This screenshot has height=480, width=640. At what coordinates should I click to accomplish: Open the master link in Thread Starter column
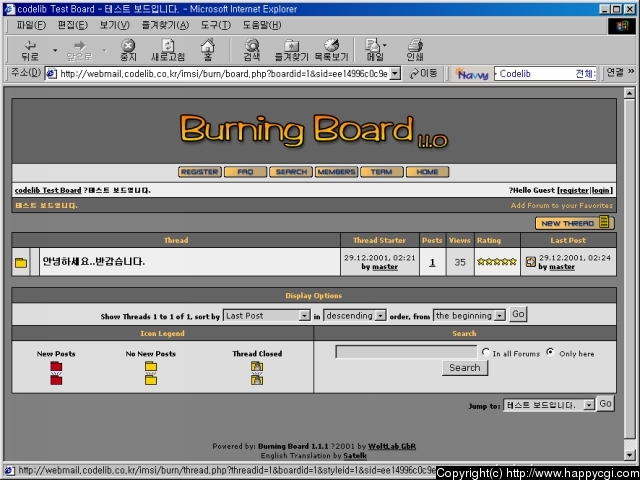tap(385, 267)
